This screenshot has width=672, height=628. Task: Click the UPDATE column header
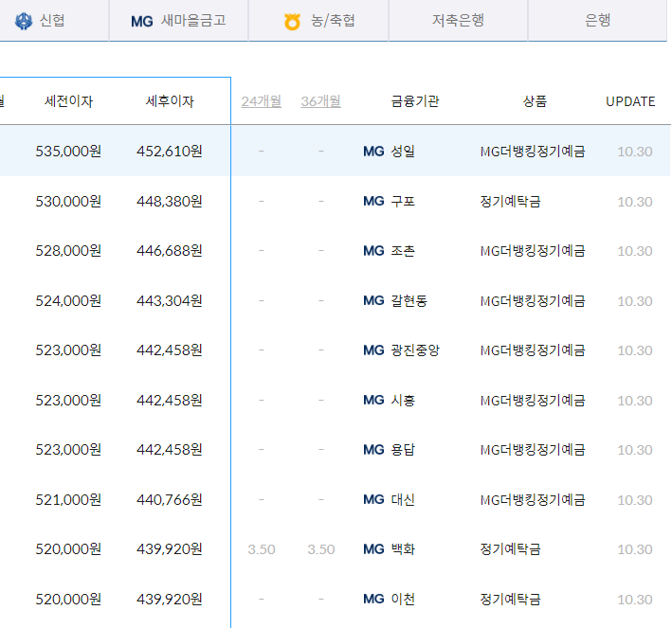pos(630,101)
